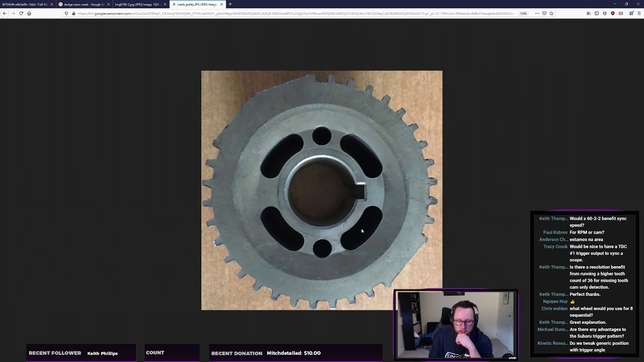
Task: Bookmark this page with the star
Action: tap(551, 14)
